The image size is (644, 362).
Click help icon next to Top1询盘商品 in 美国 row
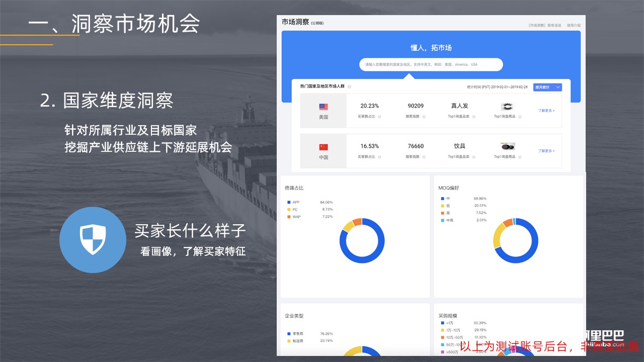520,116
